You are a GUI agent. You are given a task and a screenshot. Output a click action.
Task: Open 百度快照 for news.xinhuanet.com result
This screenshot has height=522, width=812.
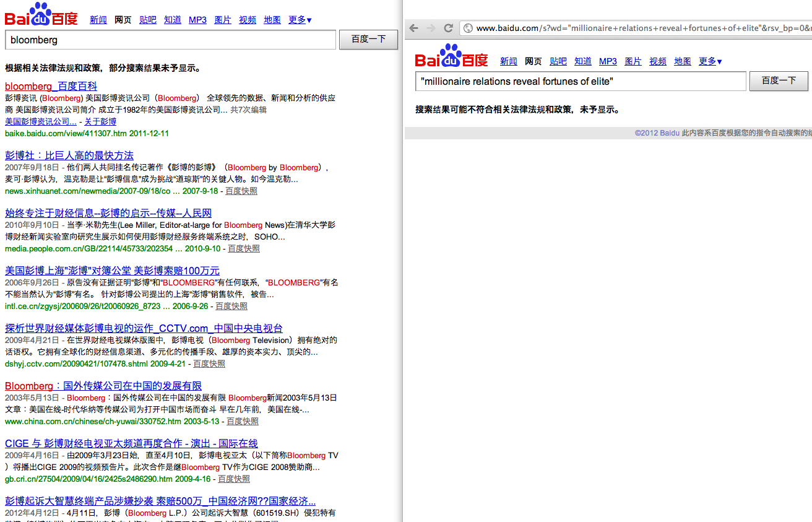coord(241,191)
